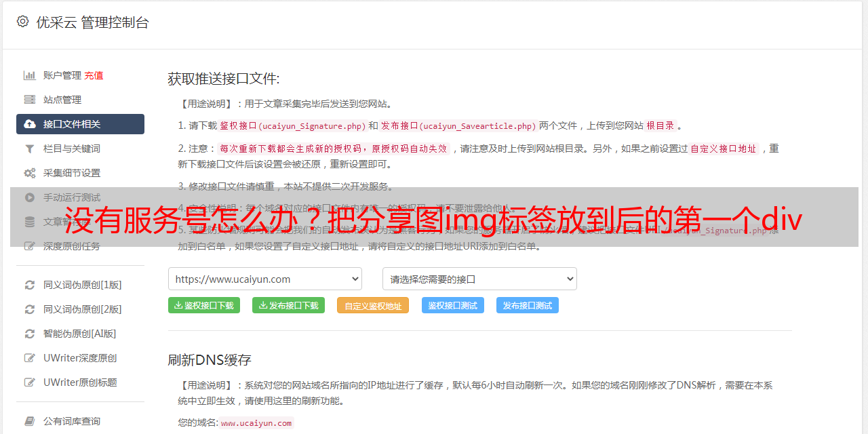Click the book icon for 公有词库查询
The height and width of the screenshot is (434, 868).
coord(29,421)
